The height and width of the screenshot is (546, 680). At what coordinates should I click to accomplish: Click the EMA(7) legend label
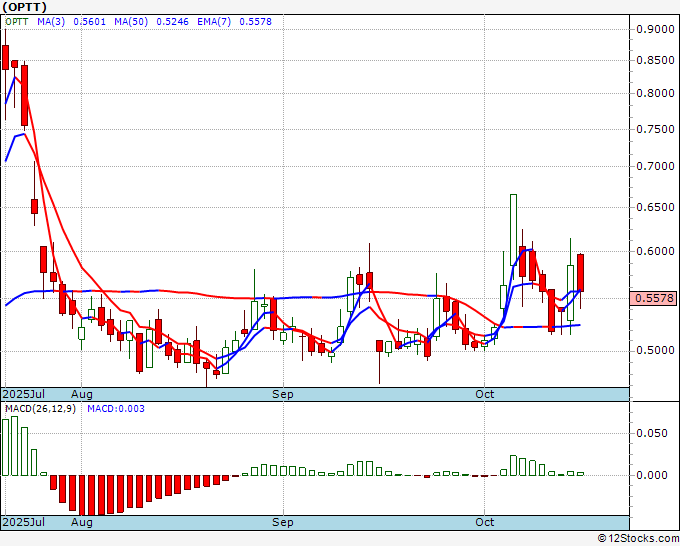click(x=214, y=22)
